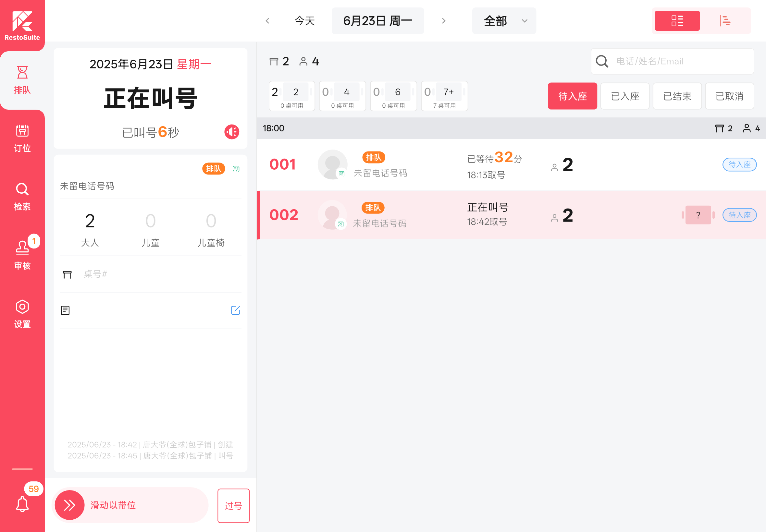Click the 排队 badge on entry 002

(x=373, y=208)
